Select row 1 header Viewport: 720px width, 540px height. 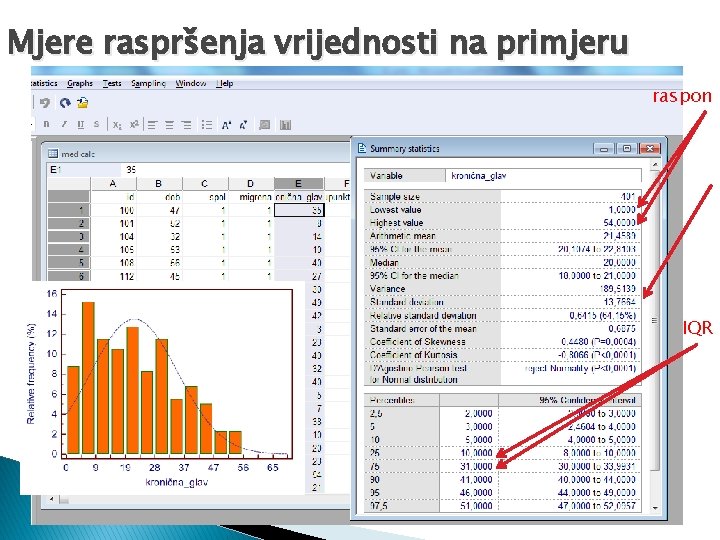(x=69, y=210)
